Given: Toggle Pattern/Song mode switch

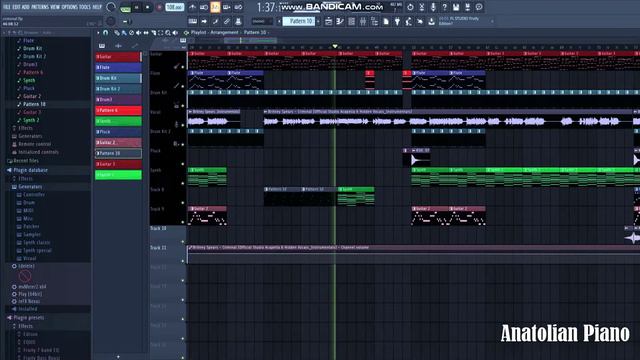Looking at the screenshot, I should click(x=125, y=7).
